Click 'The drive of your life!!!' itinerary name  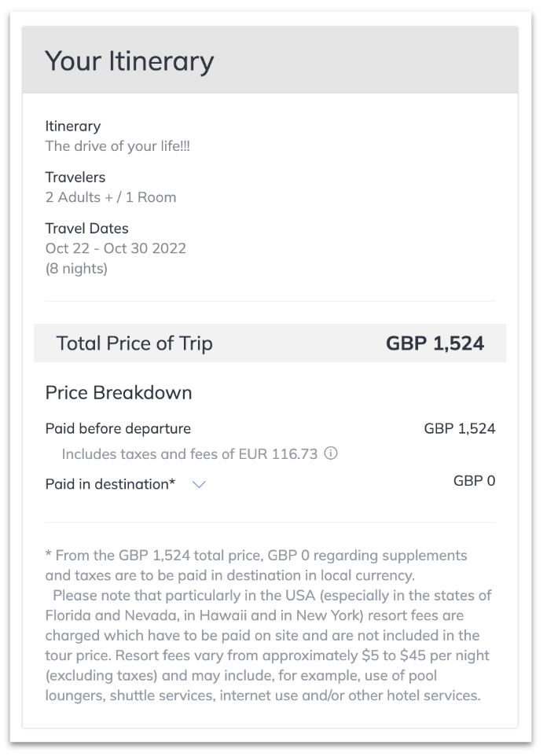118,146
